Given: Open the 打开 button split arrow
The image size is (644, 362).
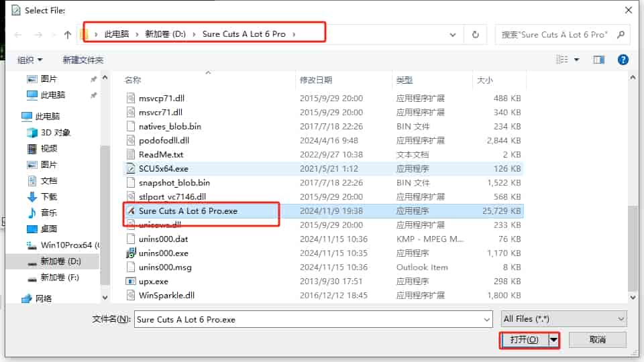Looking at the screenshot, I should (x=553, y=340).
